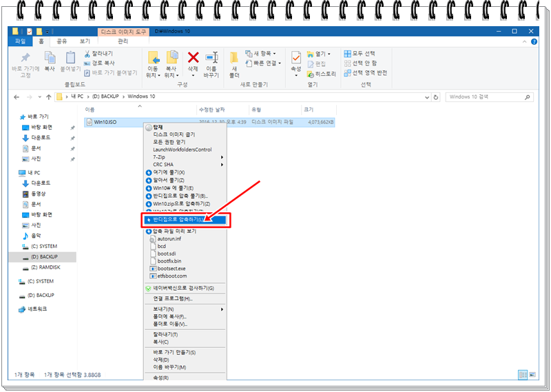Viewport: 551px width, 392px height.
Task: Go up one folder with up arrow
Action: click(48, 97)
